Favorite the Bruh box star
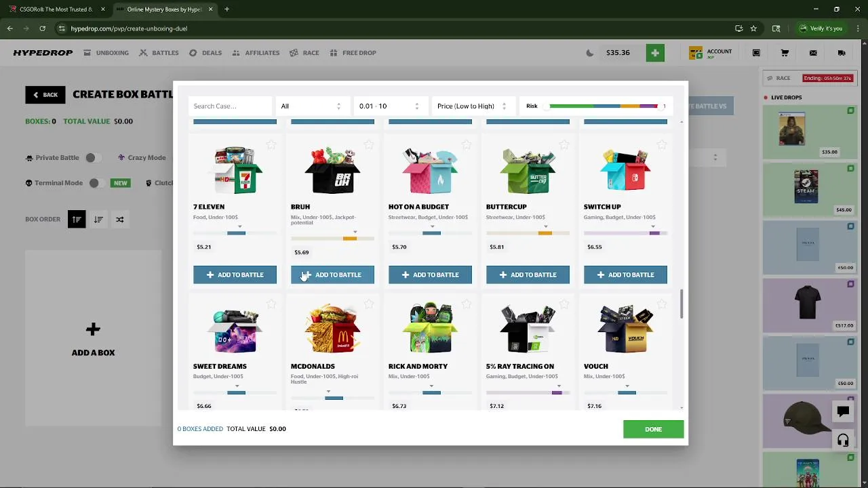 [x=369, y=144]
